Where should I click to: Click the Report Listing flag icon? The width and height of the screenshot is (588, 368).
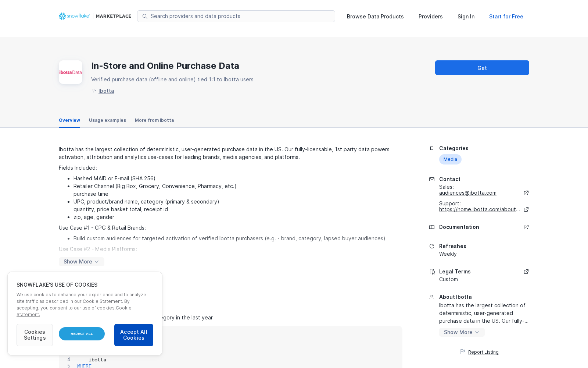(463, 352)
